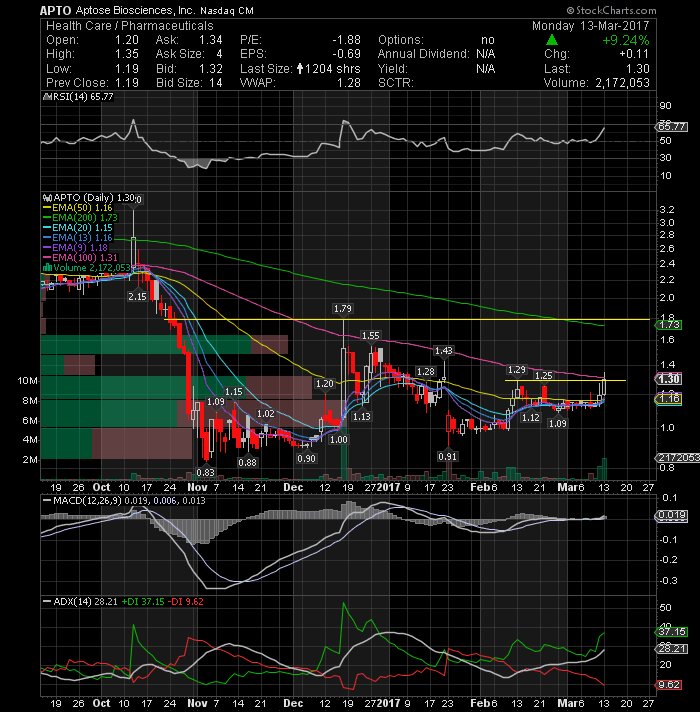700x712 pixels.
Task: Click the 0.91 low price annotation
Action: click(447, 456)
